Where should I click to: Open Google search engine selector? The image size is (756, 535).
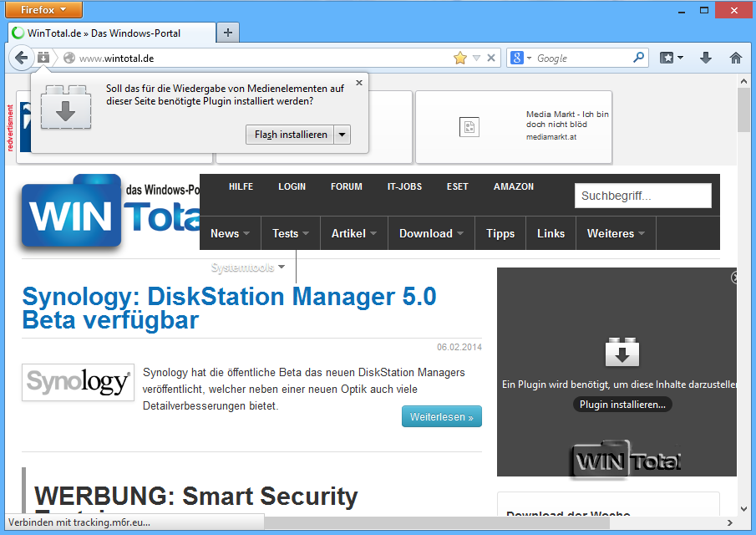(x=520, y=58)
